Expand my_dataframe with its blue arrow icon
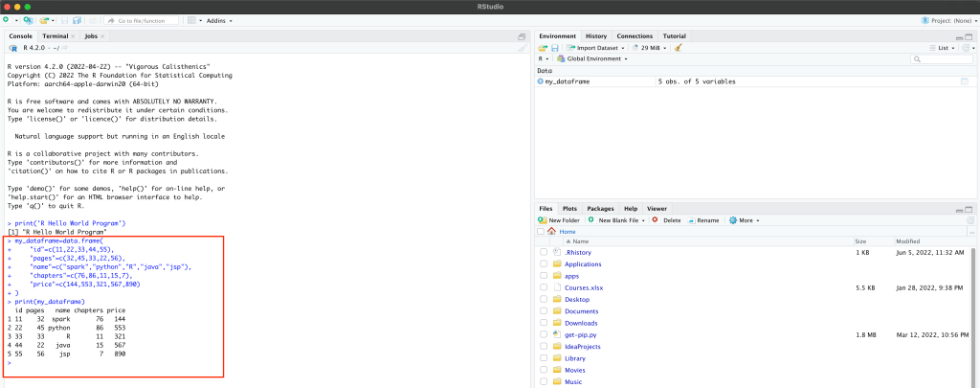This screenshot has height=388, width=980. click(x=541, y=82)
